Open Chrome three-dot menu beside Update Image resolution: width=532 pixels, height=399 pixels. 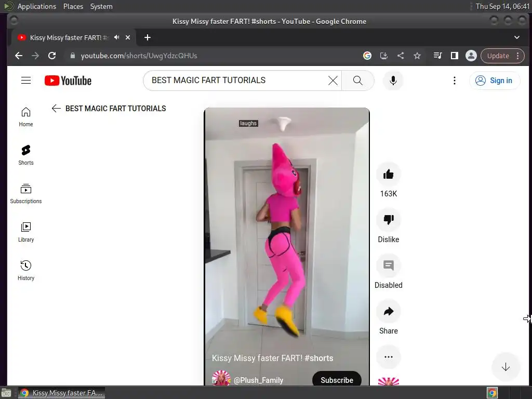518,56
